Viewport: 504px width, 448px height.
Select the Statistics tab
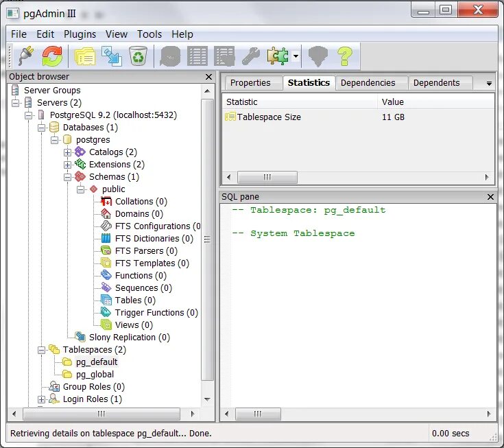[x=309, y=83]
